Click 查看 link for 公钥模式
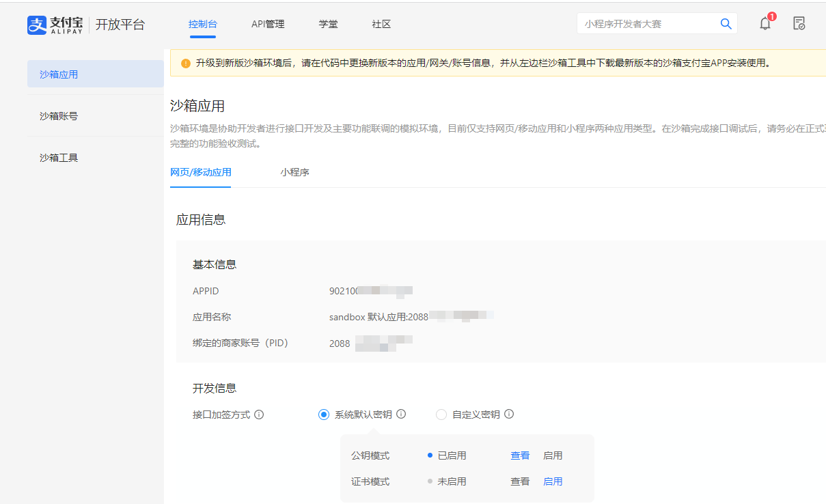This screenshot has width=826, height=504. 520,456
